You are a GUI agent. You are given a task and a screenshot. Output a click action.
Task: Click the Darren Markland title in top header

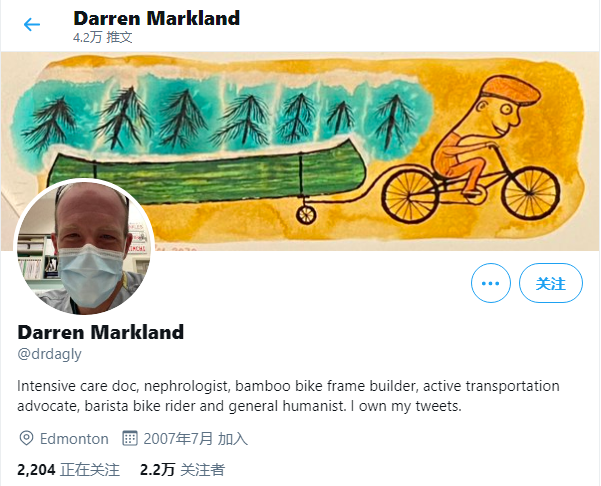click(156, 18)
